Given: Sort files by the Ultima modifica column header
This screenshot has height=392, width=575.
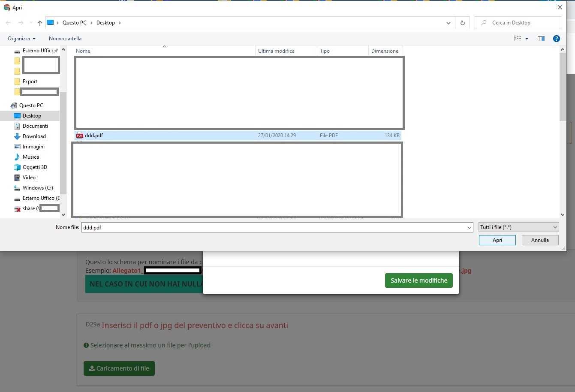Looking at the screenshot, I should tap(286, 51).
